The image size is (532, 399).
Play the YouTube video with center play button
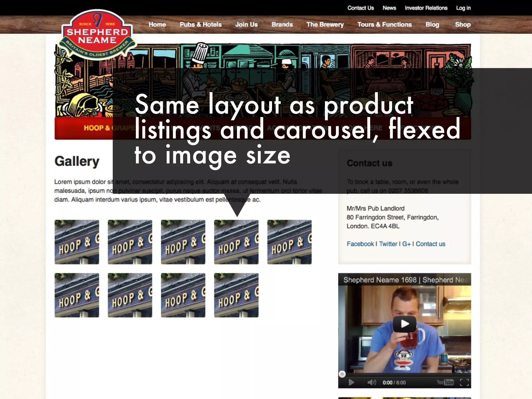(404, 324)
